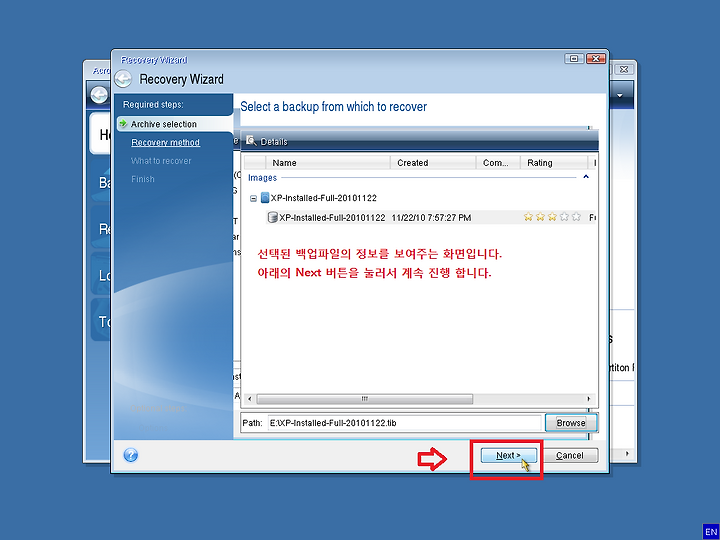Restore the Recovery Wizard window size
Image resolution: width=720 pixels, height=540 pixels.
(x=574, y=59)
